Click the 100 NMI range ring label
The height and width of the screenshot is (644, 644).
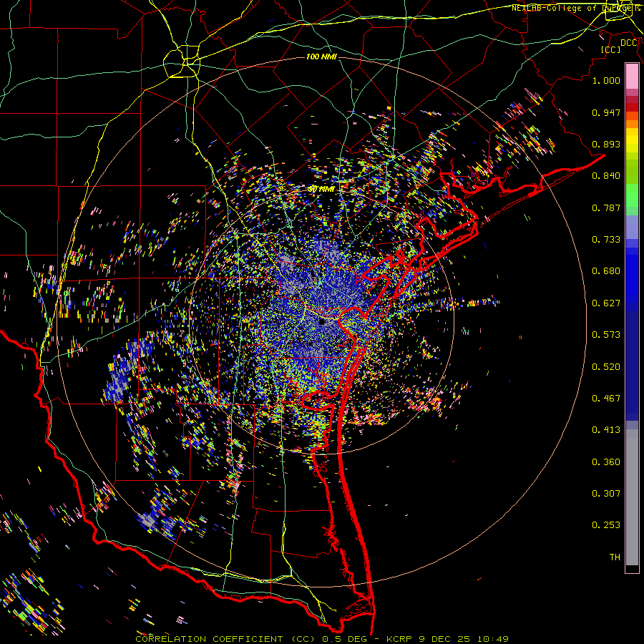[321, 57]
